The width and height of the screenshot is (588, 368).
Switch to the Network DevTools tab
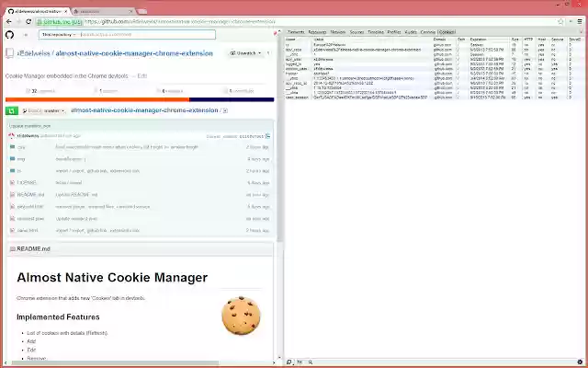click(x=338, y=32)
